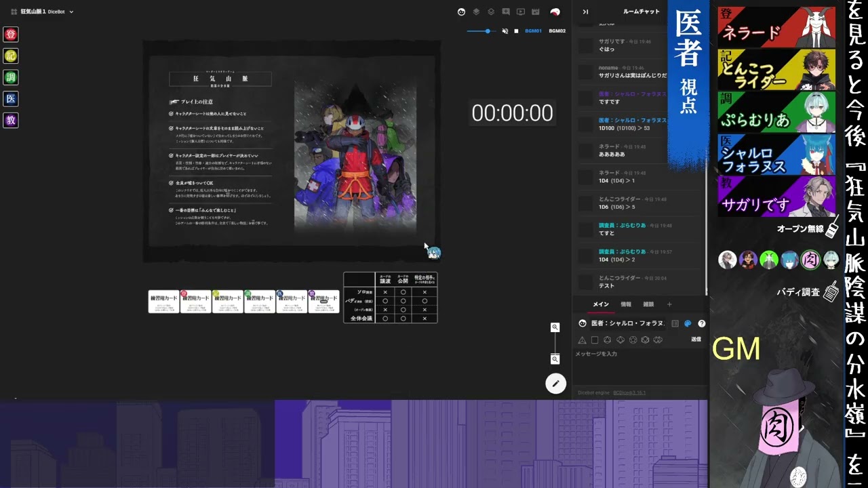Switch to the 雑談 chat tab
This screenshot has height=488, width=868.
[648, 305]
